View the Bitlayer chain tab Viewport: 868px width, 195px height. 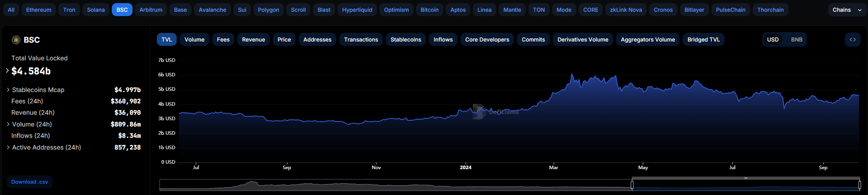tap(694, 10)
